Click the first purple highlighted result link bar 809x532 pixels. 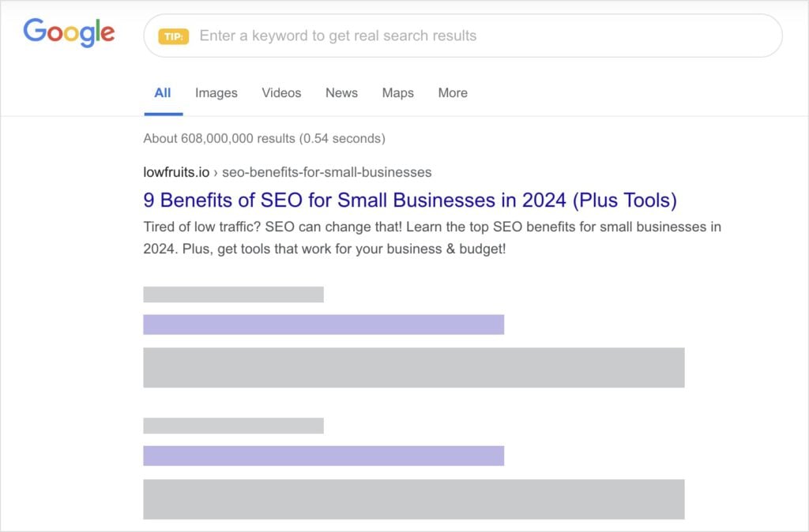[322, 324]
